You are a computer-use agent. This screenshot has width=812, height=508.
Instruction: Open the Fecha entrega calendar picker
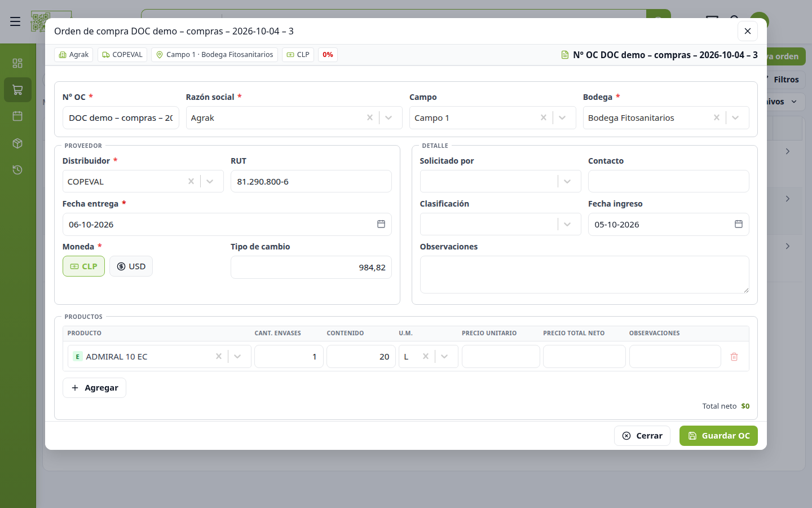click(381, 224)
